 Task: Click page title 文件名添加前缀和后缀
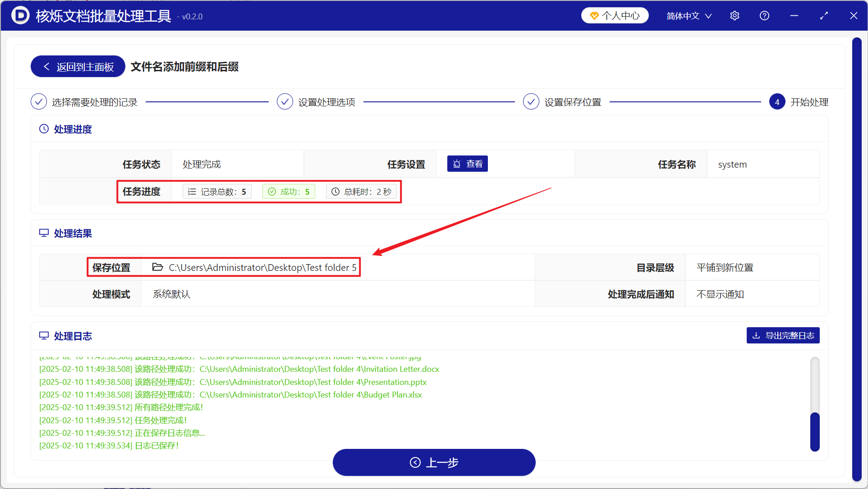point(184,67)
